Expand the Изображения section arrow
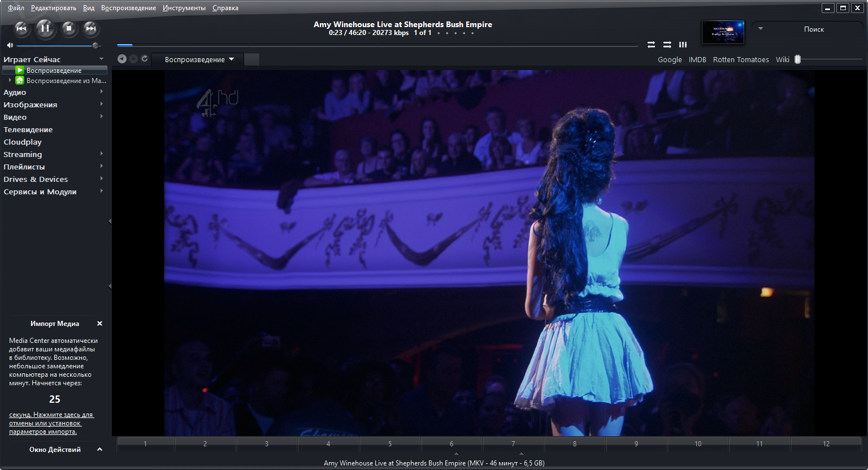 tap(102, 104)
